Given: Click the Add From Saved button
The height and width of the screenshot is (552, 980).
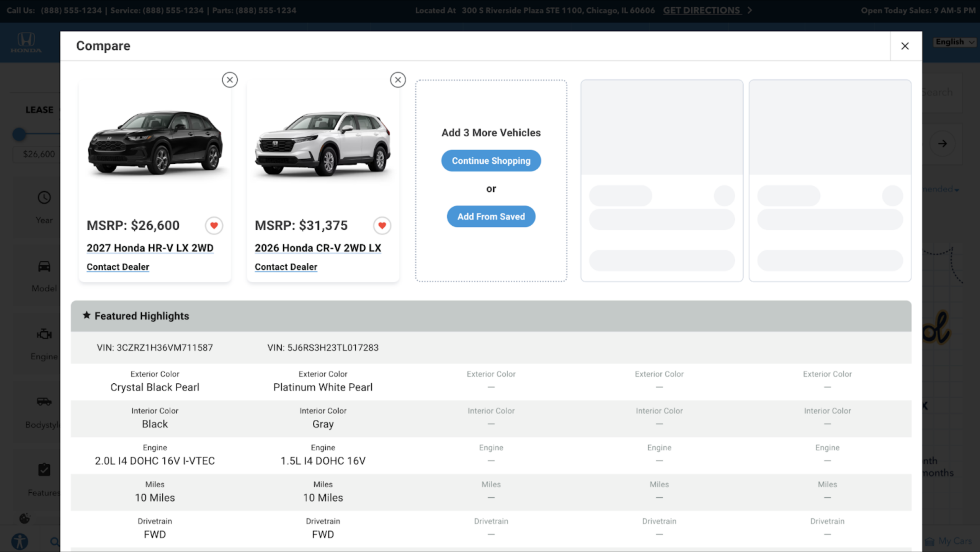Looking at the screenshot, I should (x=491, y=217).
